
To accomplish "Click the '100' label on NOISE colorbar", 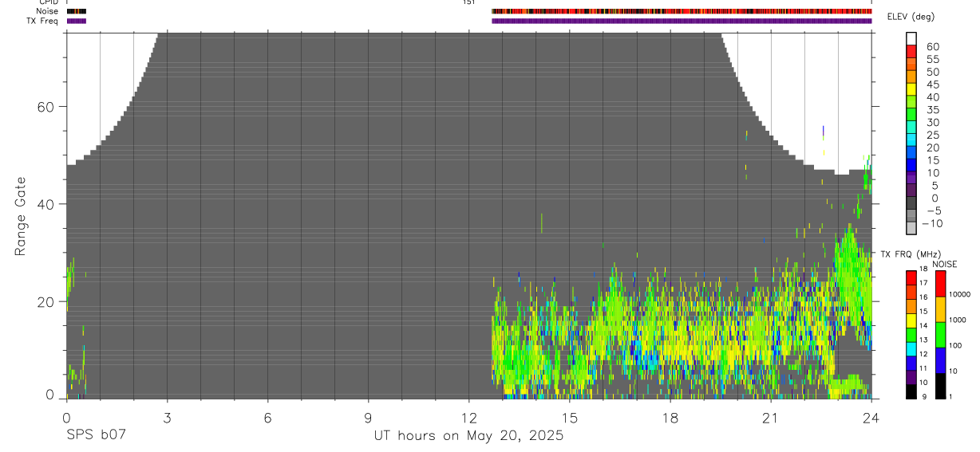I will [x=955, y=346].
